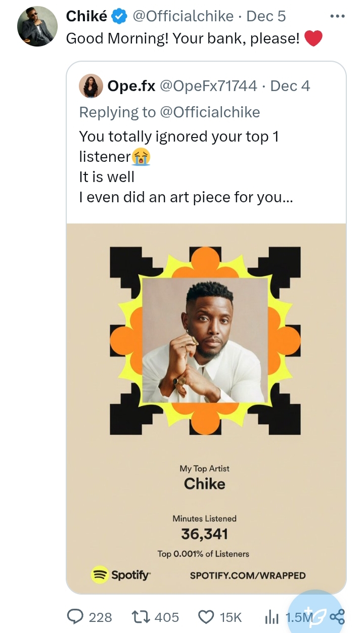
Task: Open the reply comments icon
Action: click(75, 617)
